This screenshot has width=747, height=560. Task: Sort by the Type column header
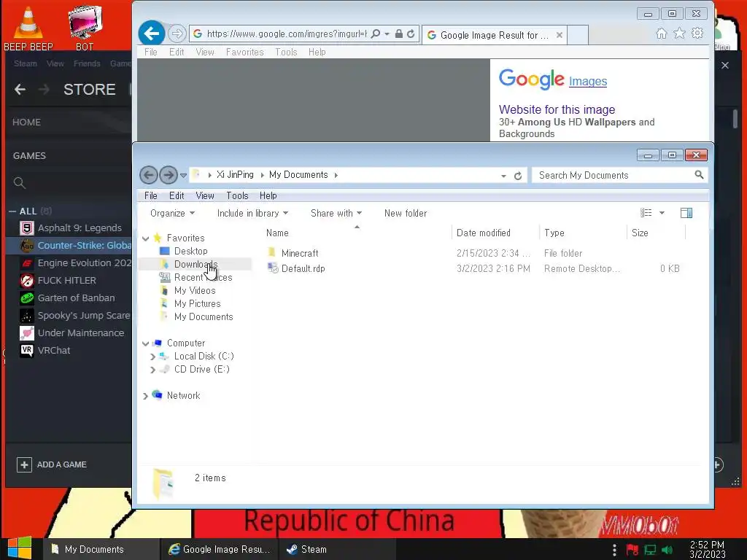(554, 233)
